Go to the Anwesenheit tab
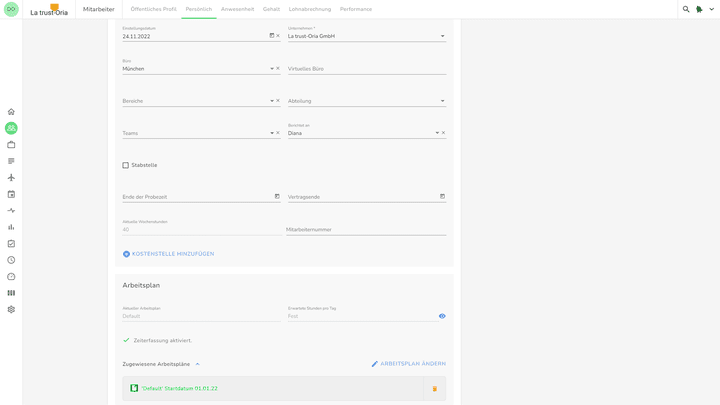The height and width of the screenshot is (405, 720). point(237,9)
